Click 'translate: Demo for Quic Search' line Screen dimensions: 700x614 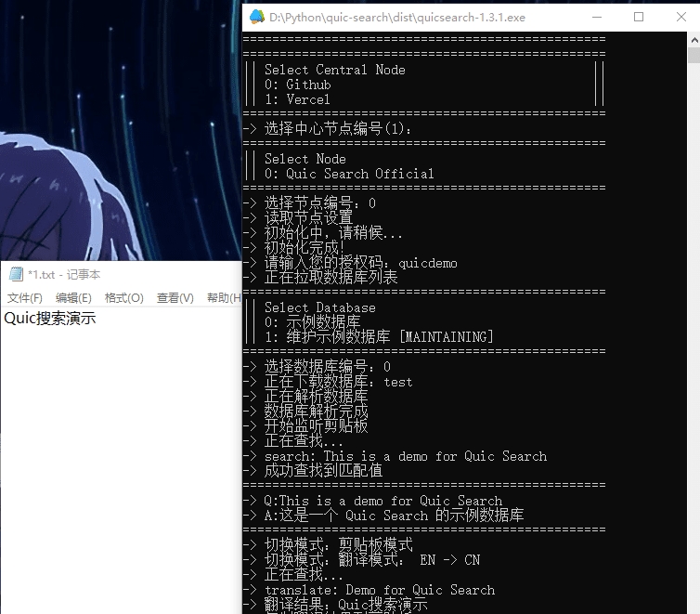pos(369,590)
